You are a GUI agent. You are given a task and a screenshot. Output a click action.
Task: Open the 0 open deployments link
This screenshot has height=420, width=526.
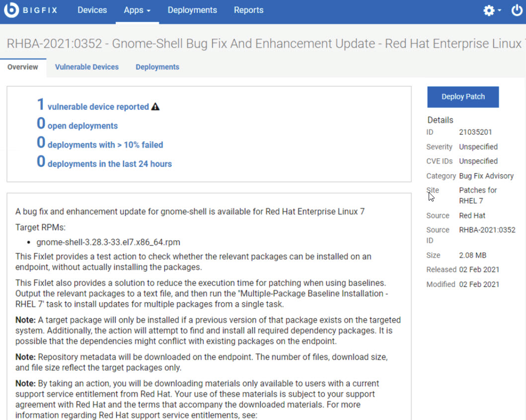point(77,124)
